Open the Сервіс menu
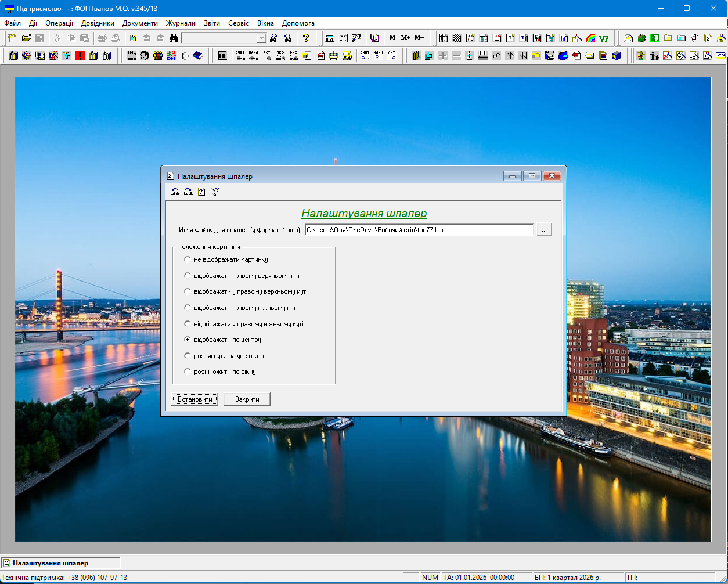 (239, 23)
